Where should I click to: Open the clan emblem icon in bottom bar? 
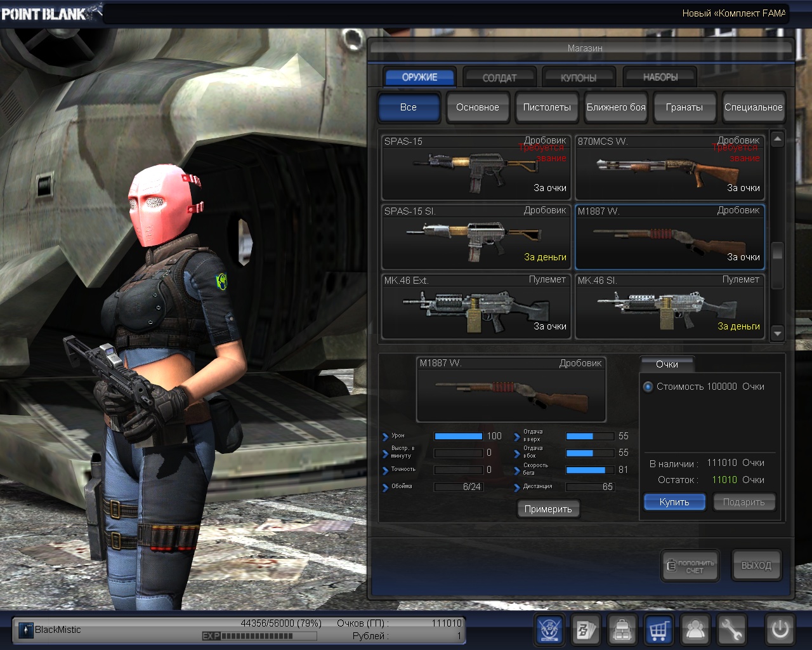tap(549, 630)
